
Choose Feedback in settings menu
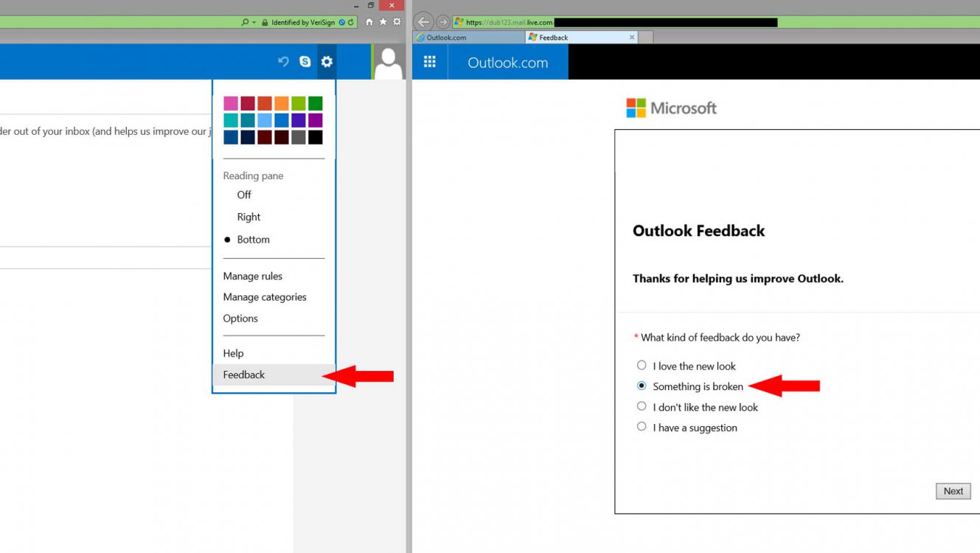point(274,375)
